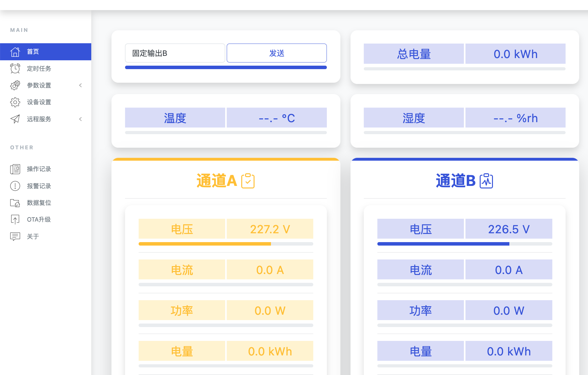Click the 总电量 label
Screen dimensions: 588x375
[x=414, y=54]
